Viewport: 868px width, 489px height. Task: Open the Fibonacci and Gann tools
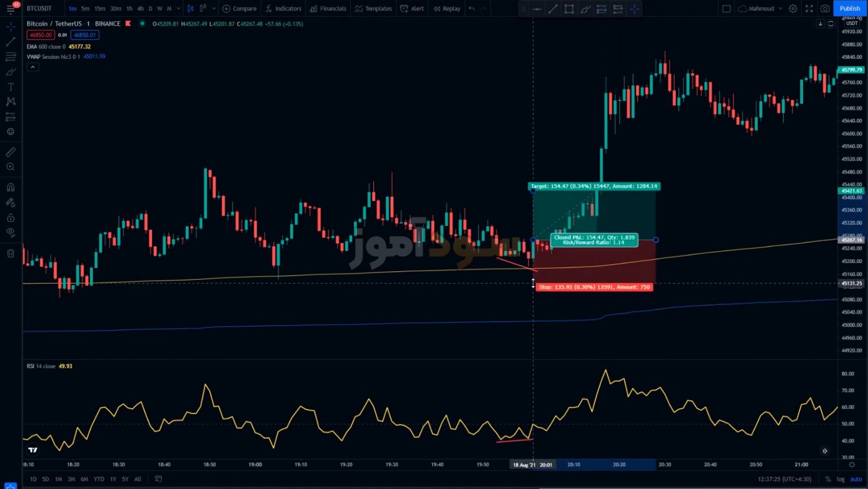pos(11,57)
